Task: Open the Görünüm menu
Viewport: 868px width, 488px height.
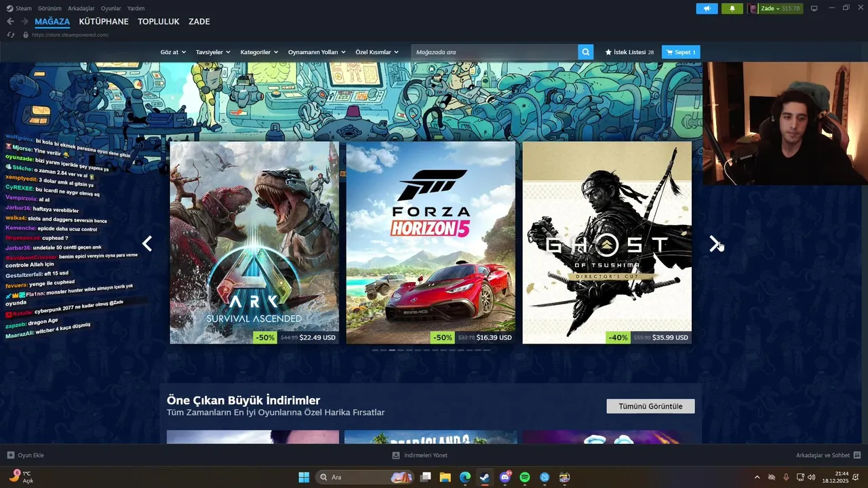Action: tap(50, 8)
